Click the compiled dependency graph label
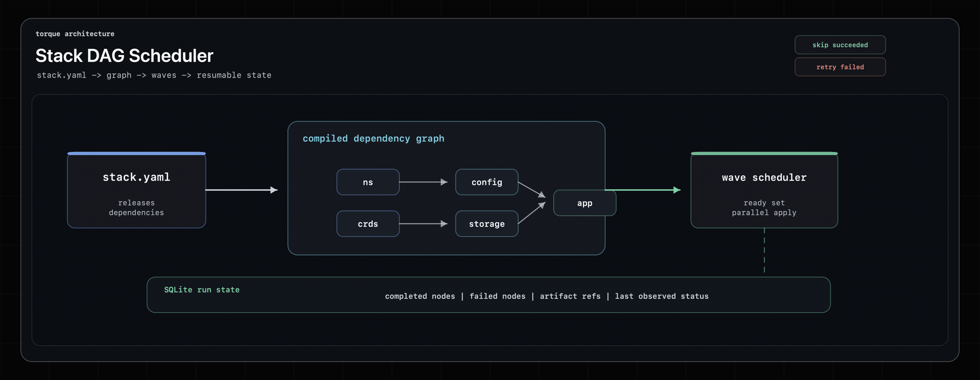Viewport: 980px width, 380px height. [373, 139]
